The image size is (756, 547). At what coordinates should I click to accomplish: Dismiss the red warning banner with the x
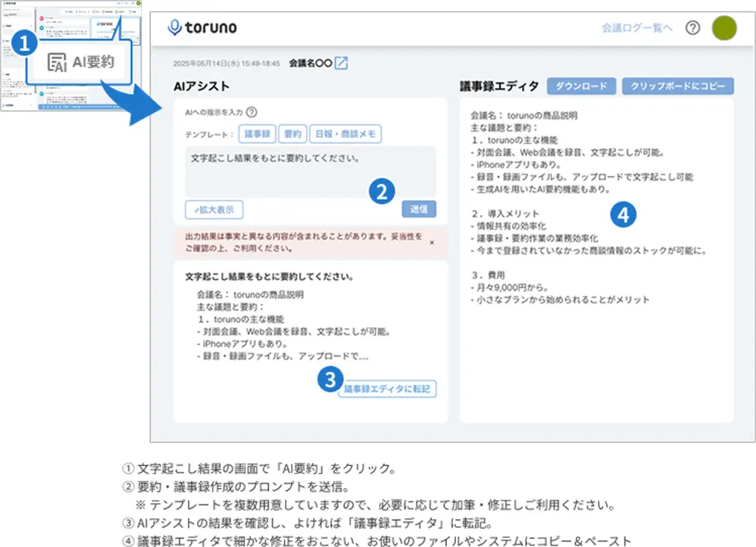click(432, 242)
